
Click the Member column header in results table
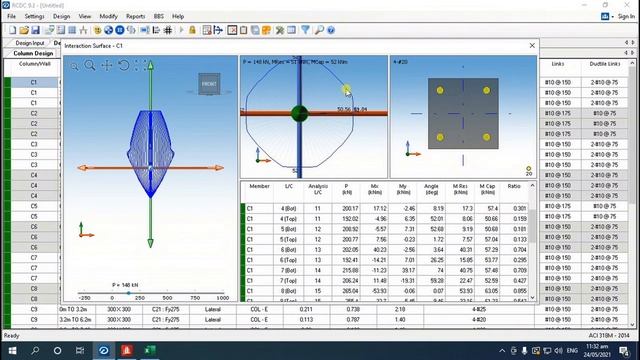[x=259, y=186]
